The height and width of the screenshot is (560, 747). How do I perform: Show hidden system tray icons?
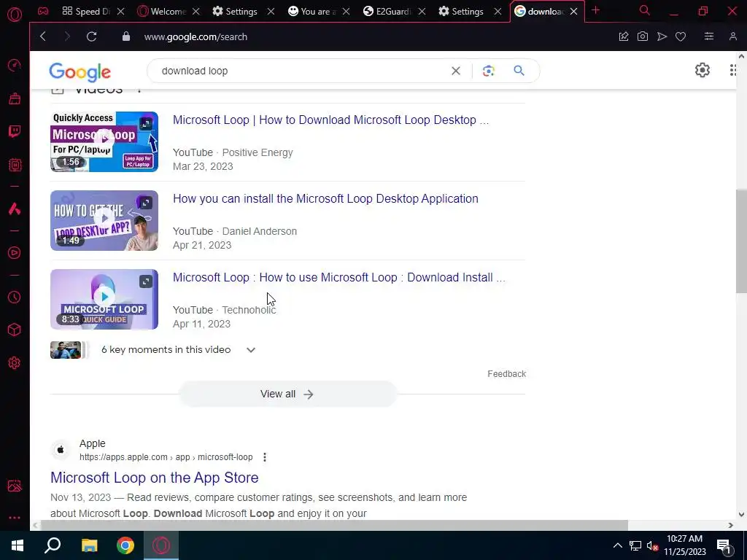[x=617, y=545]
